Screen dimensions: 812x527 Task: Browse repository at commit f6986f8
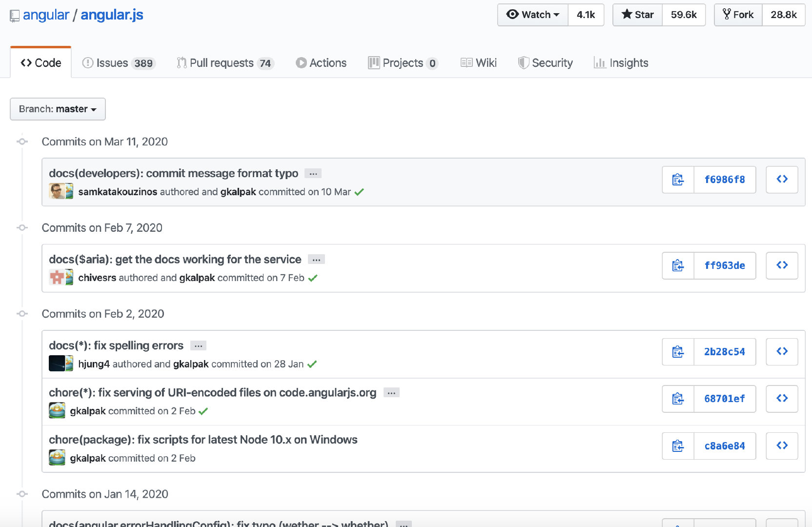point(782,180)
